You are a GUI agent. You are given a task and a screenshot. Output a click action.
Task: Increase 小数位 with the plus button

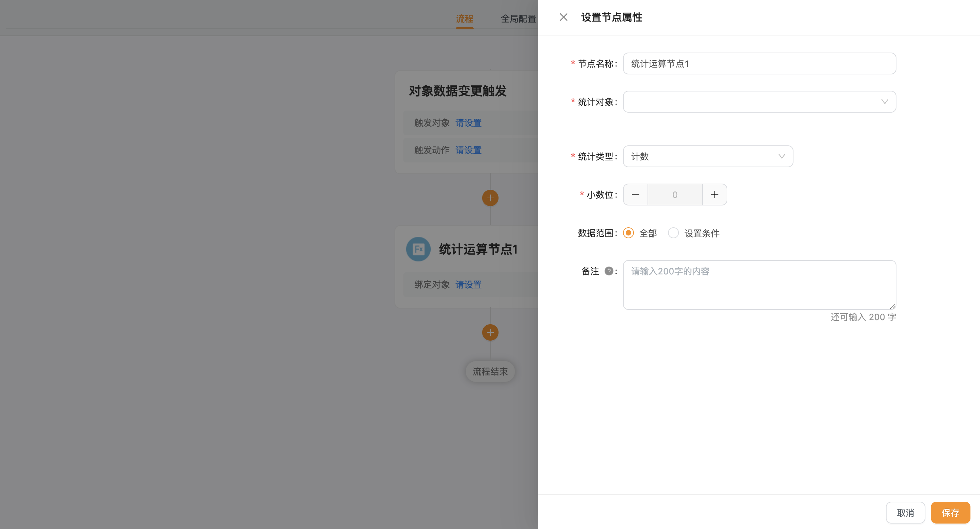pos(714,195)
